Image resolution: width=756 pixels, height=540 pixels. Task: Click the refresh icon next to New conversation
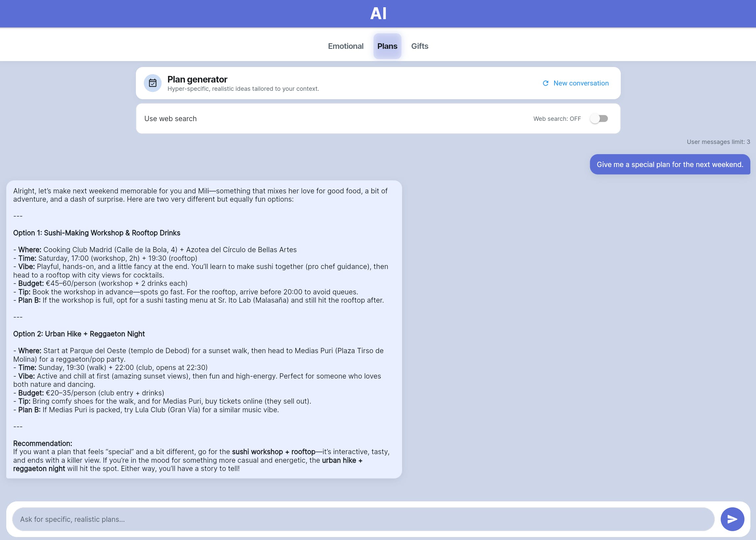[x=545, y=83]
